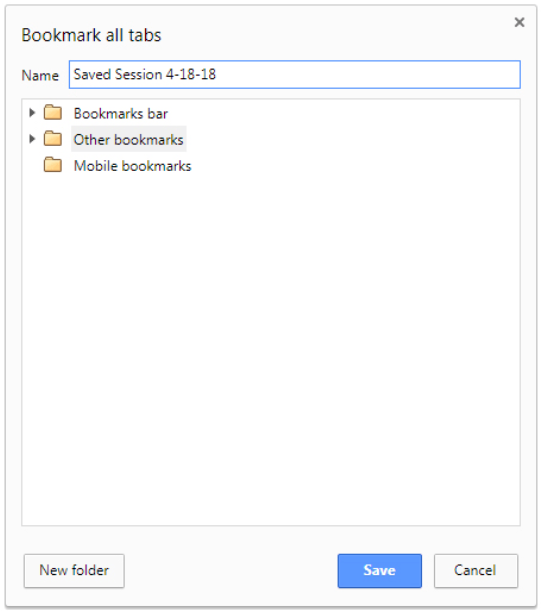544x615 pixels.
Task: Cancel the bookmark dialog
Action: click(476, 571)
